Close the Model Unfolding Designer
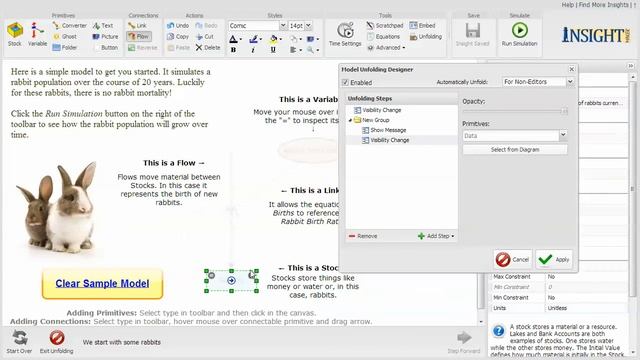This screenshot has height=360, width=640. point(571,69)
